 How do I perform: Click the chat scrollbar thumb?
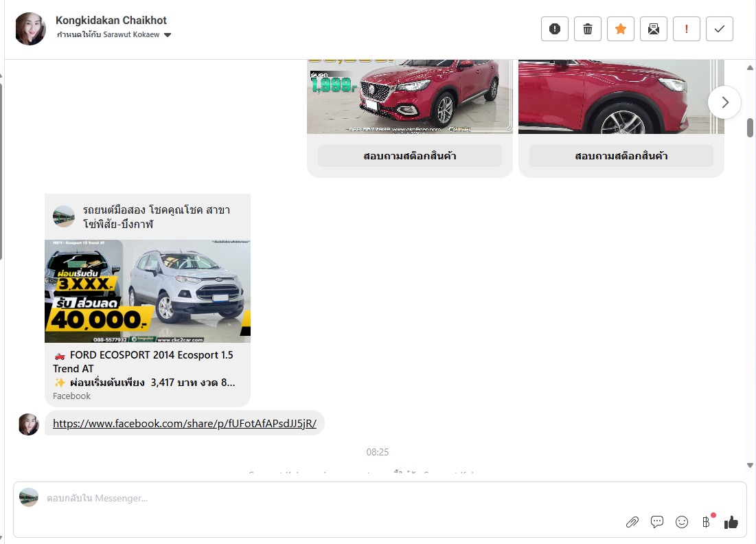[750, 127]
